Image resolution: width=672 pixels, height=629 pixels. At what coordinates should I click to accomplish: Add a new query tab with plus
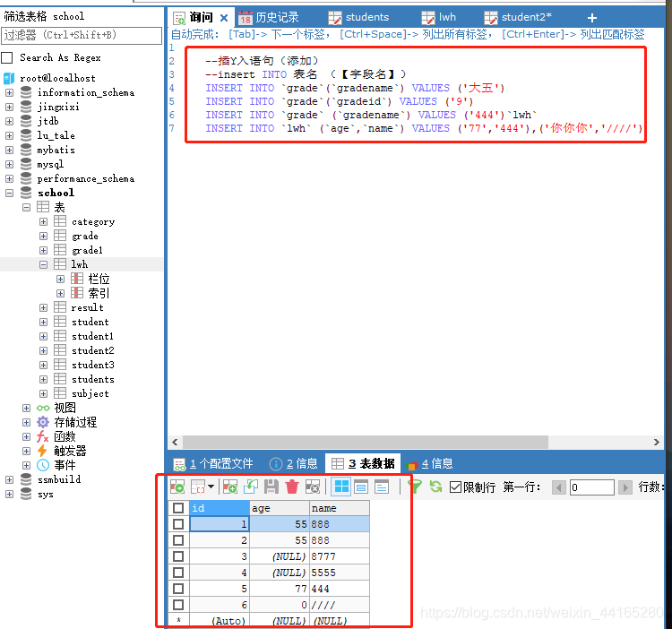click(x=592, y=18)
